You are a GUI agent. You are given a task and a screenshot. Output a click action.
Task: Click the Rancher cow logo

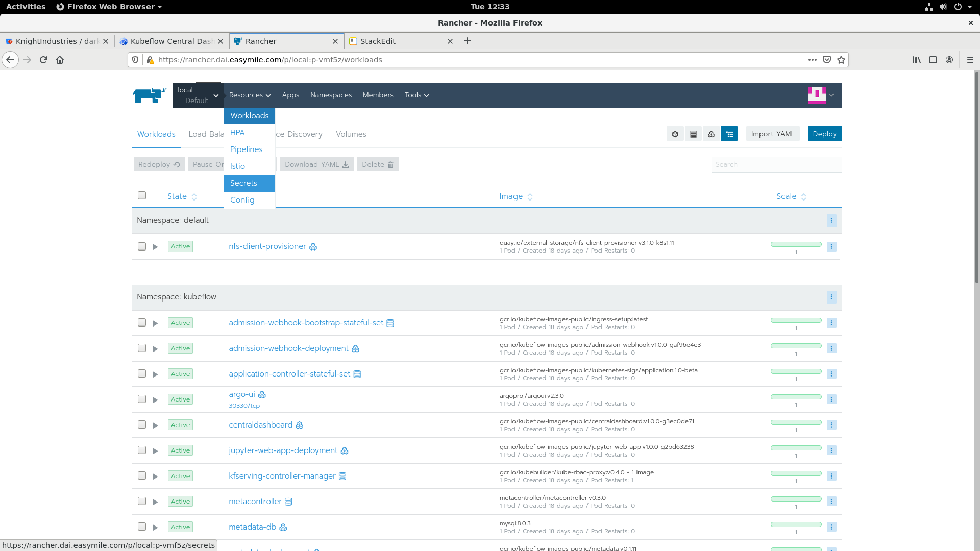(149, 95)
